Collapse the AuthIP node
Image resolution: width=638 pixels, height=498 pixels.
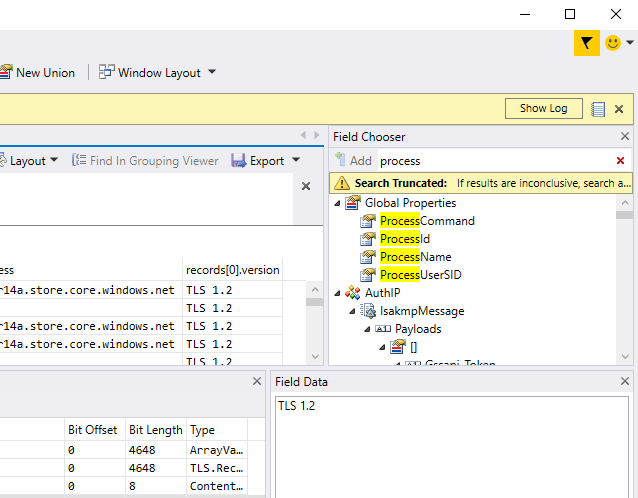pos(337,293)
